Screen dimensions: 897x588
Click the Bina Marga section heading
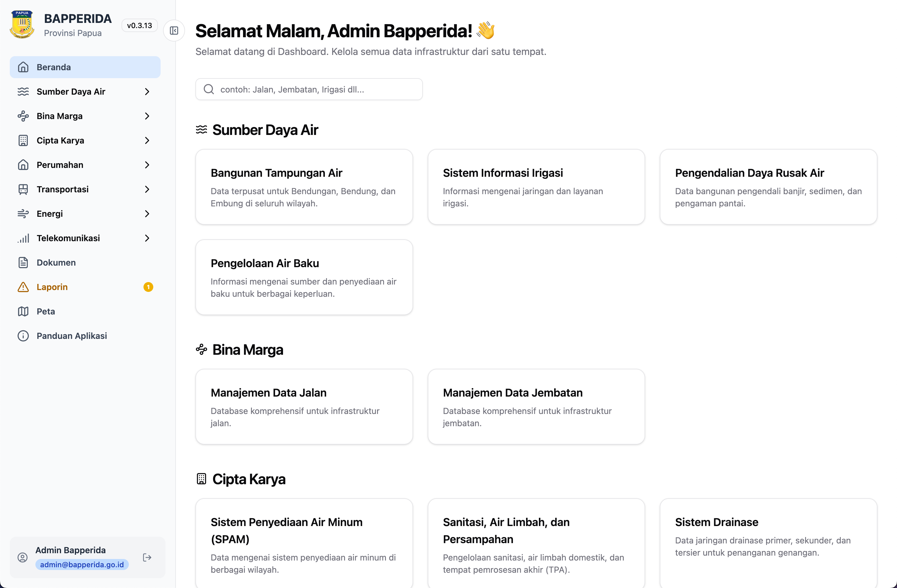click(x=248, y=349)
